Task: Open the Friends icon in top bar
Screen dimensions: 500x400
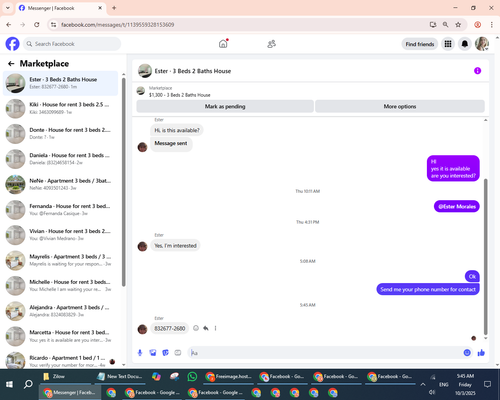Action: click(272, 44)
